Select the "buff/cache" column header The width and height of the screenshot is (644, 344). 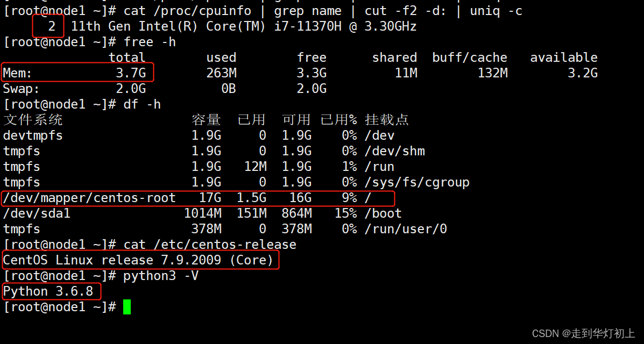[469, 57]
